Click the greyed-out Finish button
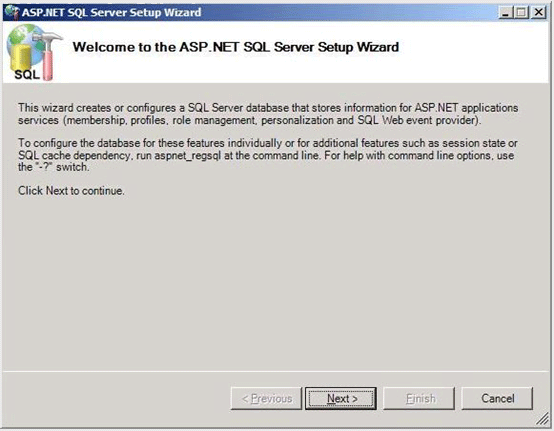This screenshot has width=554, height=431. [419, 398]
